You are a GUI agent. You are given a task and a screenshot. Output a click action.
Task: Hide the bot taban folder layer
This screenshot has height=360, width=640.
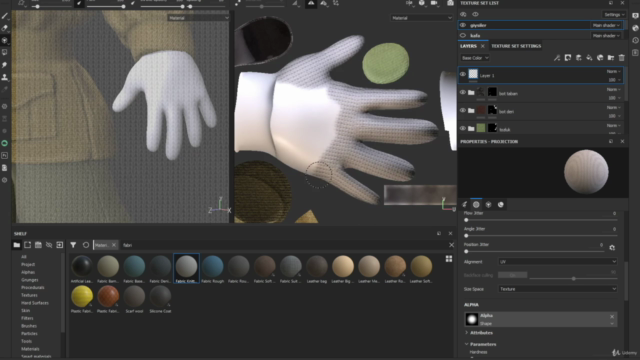pyautogui.click(x=463, y=92)
